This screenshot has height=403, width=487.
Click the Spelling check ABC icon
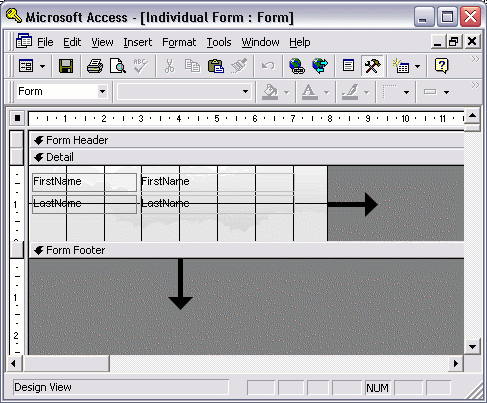[140, 66]
